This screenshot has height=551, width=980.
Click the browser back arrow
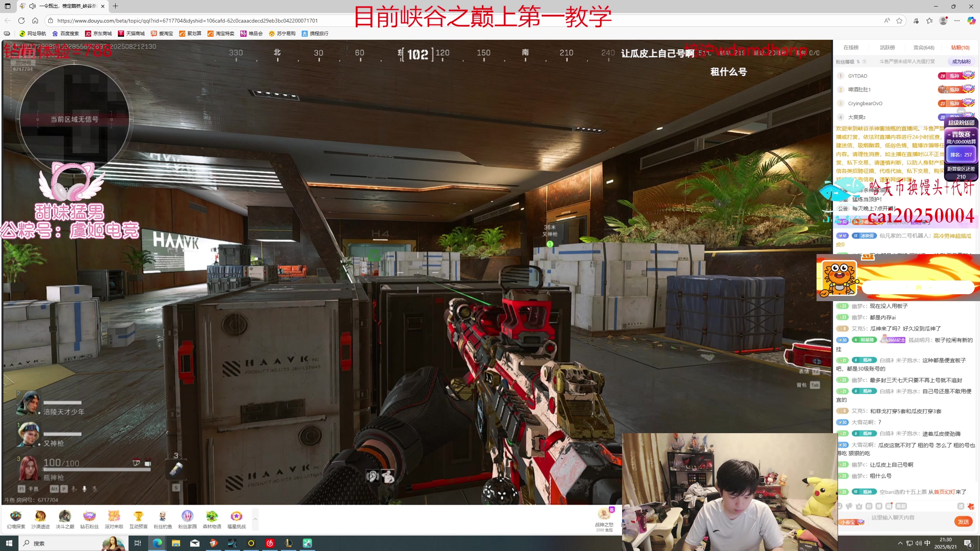tap(8, 21)
